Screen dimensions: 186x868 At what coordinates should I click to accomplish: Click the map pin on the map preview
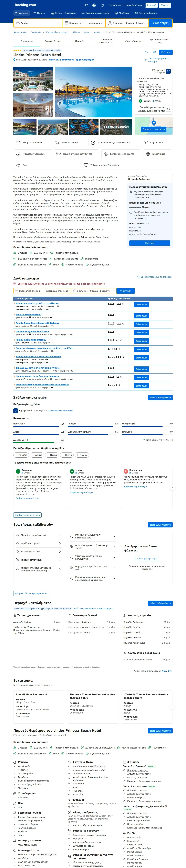click(x=154, y=123)
